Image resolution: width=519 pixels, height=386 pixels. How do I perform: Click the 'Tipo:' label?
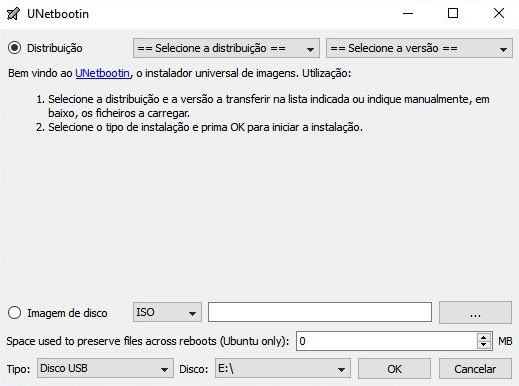point(18,369)
